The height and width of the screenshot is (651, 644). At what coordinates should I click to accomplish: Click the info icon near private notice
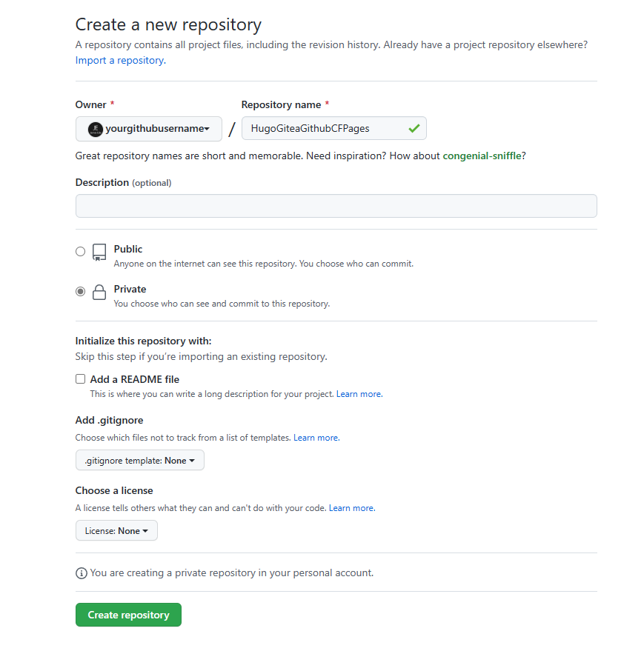pyautogui.click(x=81, y=572)
